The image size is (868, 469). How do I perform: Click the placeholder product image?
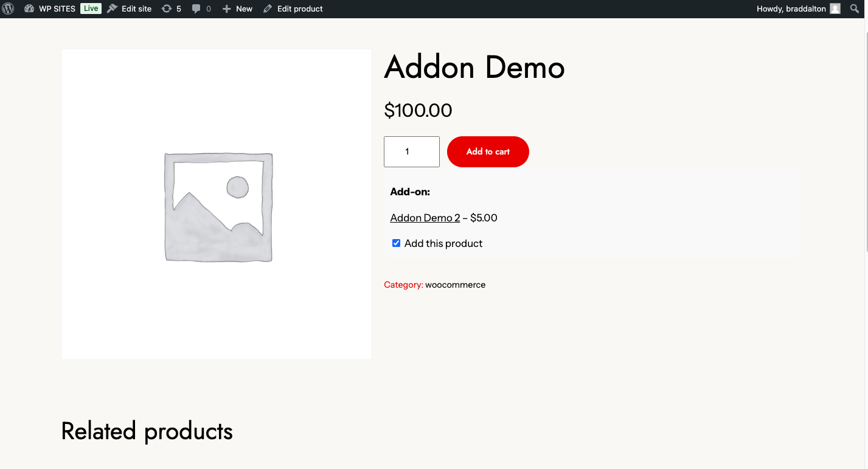click(217, 204)
